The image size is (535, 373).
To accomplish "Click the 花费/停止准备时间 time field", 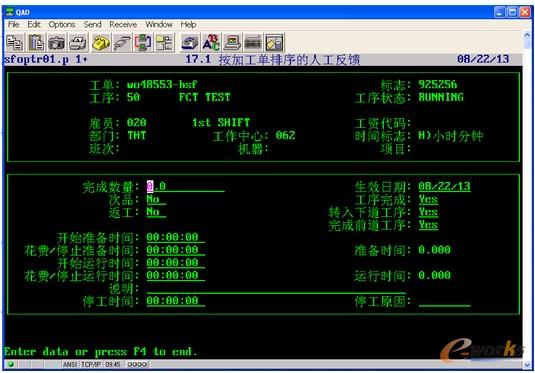I will point(176,250).
